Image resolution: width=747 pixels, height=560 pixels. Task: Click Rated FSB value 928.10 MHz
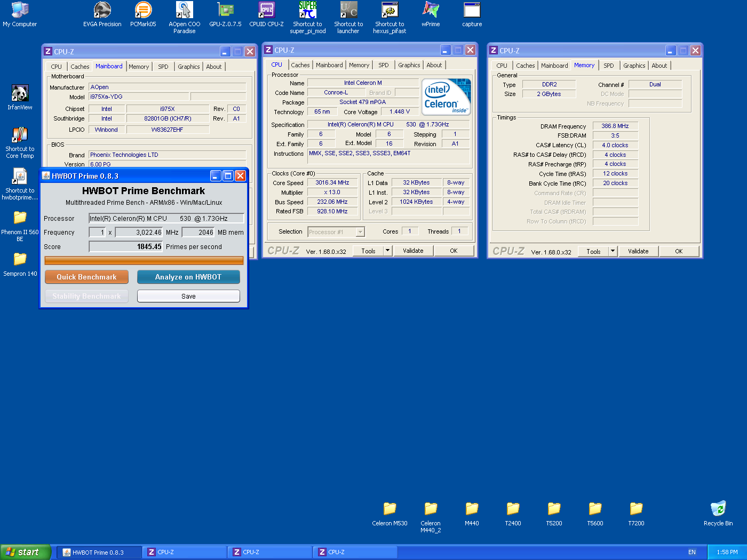[x=332, y=211]
